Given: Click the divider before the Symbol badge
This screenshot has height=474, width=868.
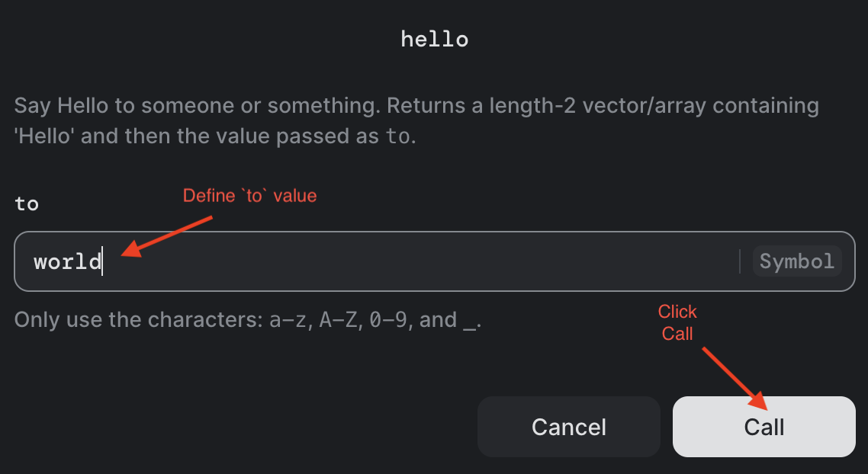Looking at the screenshot, I should pos(741,261).
